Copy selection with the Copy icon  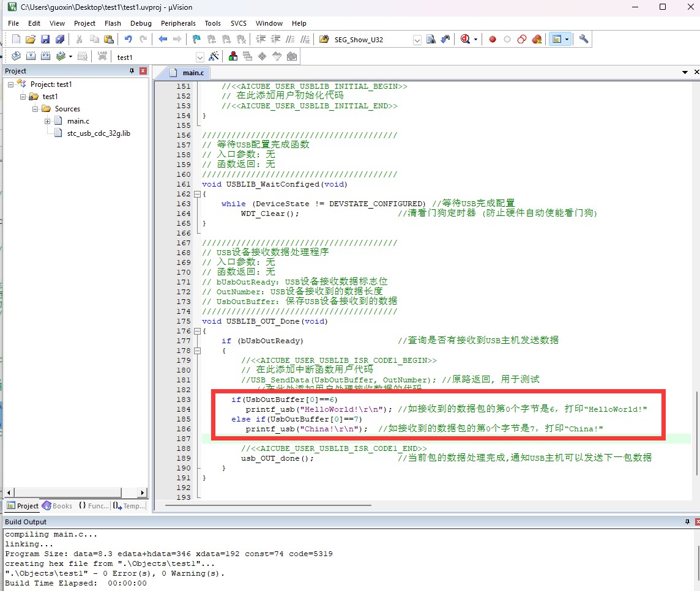[94, 39]
